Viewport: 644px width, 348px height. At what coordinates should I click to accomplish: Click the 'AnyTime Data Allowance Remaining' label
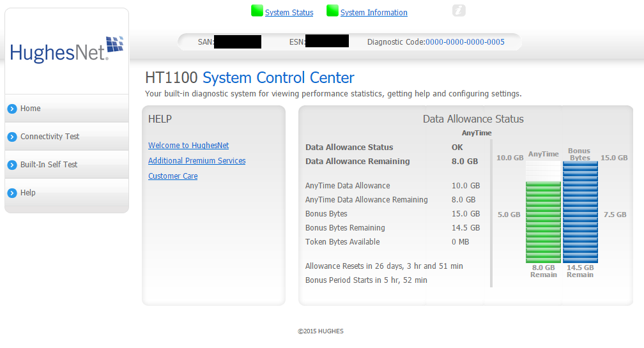[x=366, y=200]
